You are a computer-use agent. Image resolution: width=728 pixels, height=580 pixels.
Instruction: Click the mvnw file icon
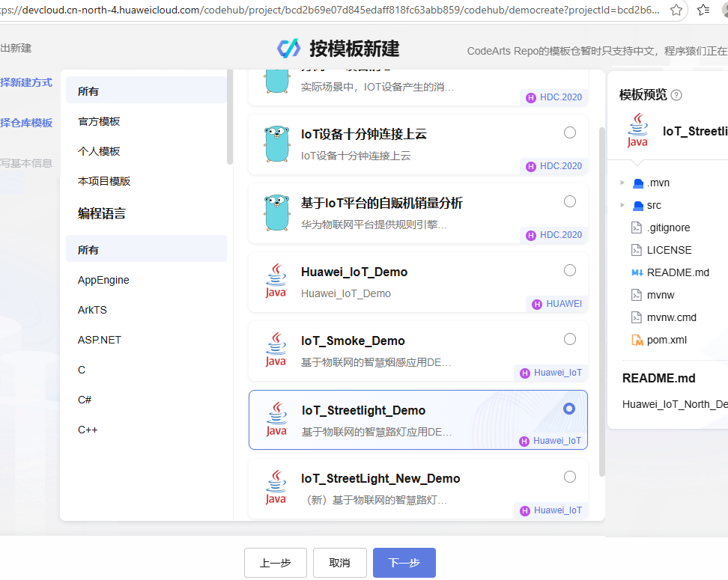pyautogui.click(x=636, y=295)
